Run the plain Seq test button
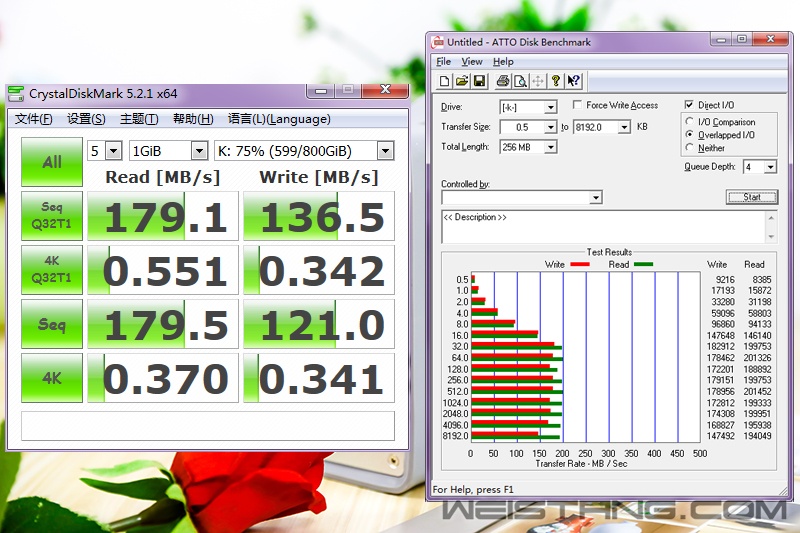This screenshot has width=800, height=533. [x=52, y=324]
